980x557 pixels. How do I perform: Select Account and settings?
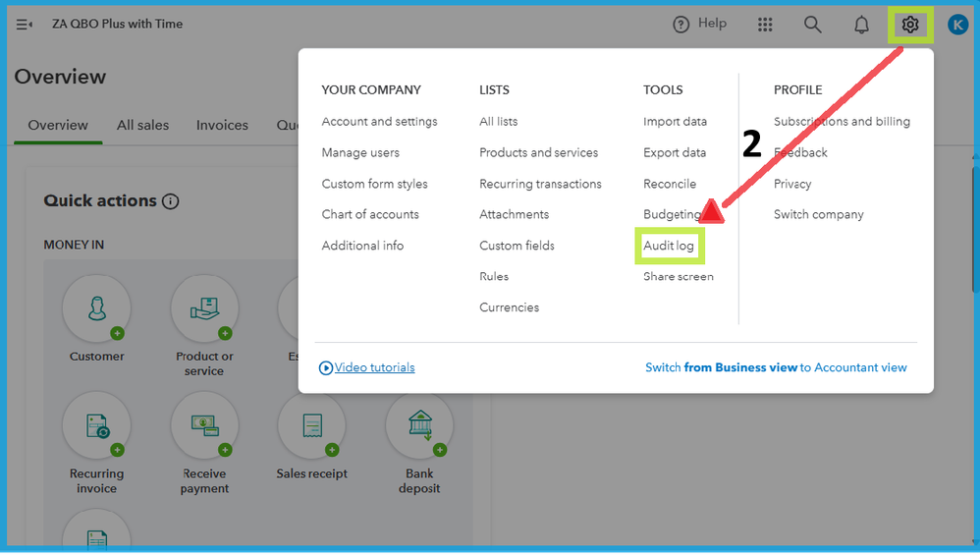(x=379, y=122)
